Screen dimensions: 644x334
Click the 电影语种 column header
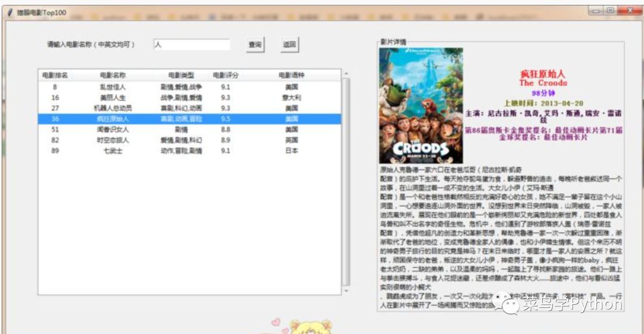click(292, 75)
